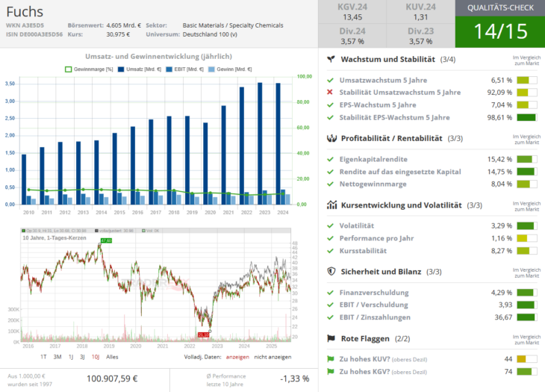Screen dimensions: 545x392
Task: Toggle the Umsatz [Mrd. €] legend series
Action: 140,69
